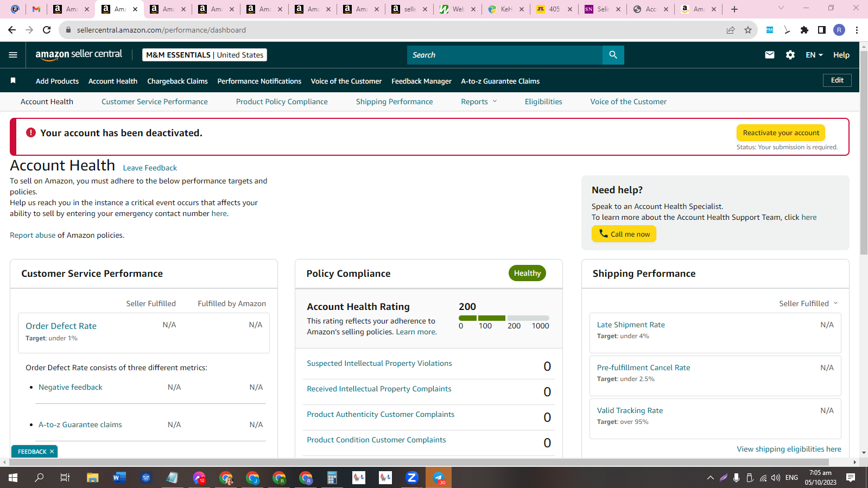Click View shipping eligibilities here link
The image size is (868, 488).
coord(789,449)
